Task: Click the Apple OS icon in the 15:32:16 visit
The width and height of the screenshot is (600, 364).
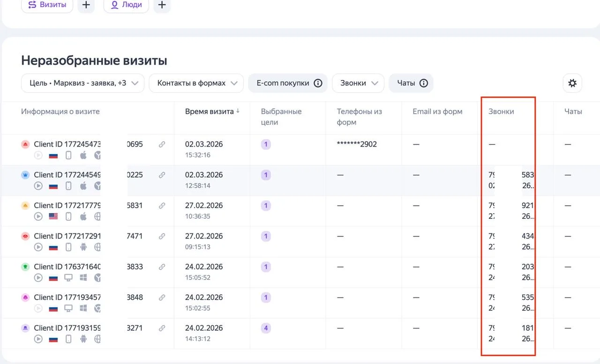Action: tap(83, 155)
